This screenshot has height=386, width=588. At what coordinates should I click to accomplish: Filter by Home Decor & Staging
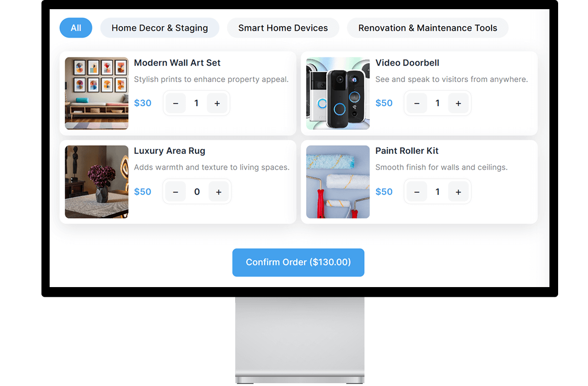pos(160,28)
